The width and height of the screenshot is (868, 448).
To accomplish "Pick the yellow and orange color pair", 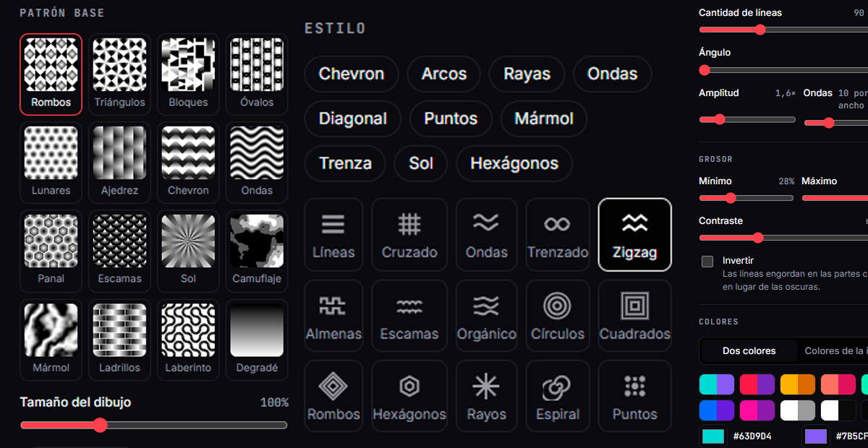I will coord(798,384).
